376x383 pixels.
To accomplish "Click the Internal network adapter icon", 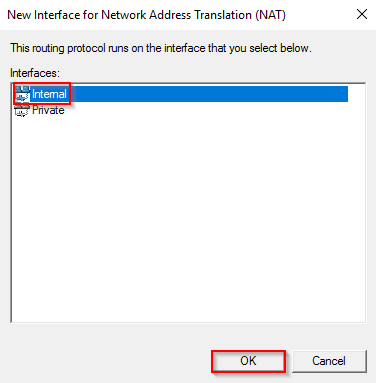I will [x=22, y=94].
